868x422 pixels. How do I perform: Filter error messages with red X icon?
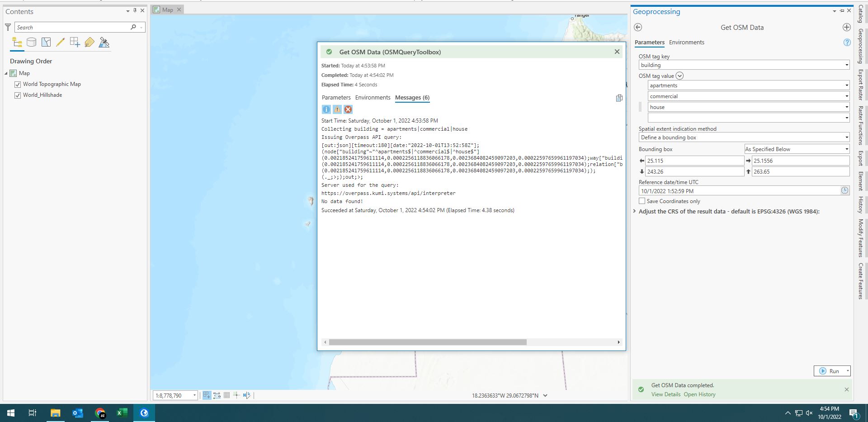(348, 109)
